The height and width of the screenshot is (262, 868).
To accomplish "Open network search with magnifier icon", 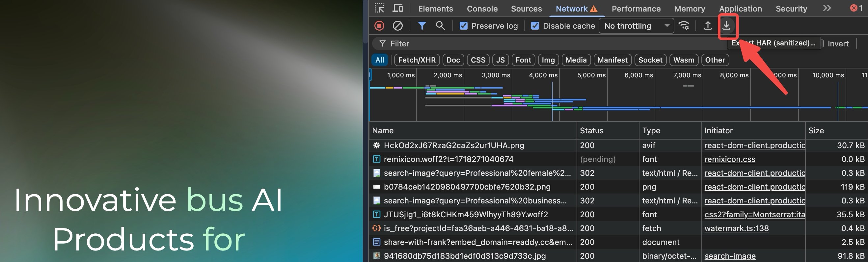I will (440, 26).
